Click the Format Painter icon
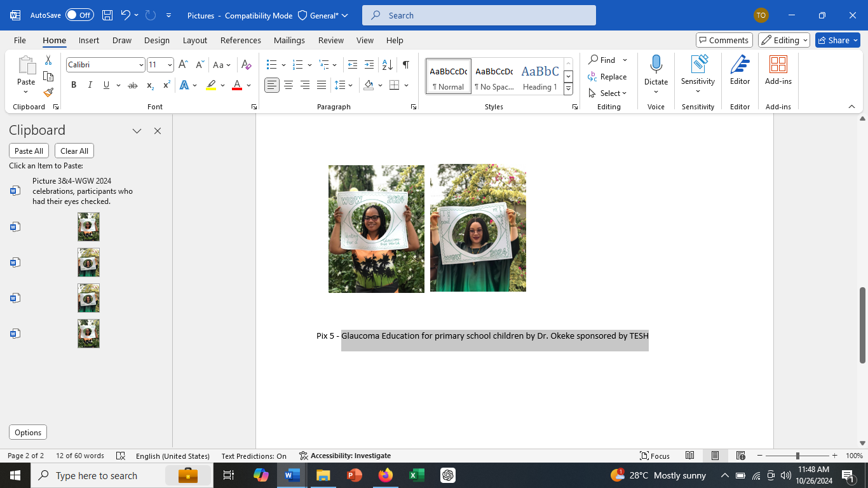 (48, 93)
